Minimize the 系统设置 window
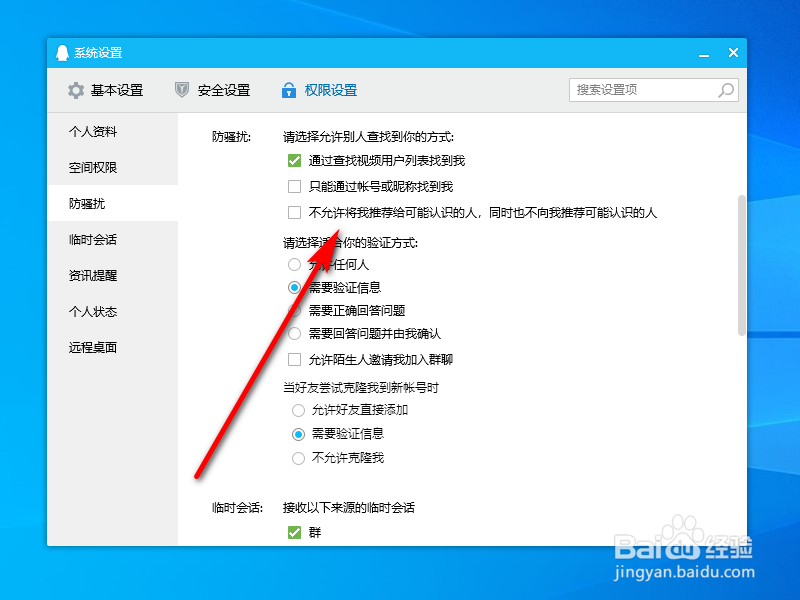Screen dimensions: 800x600 tap(704, 53)
